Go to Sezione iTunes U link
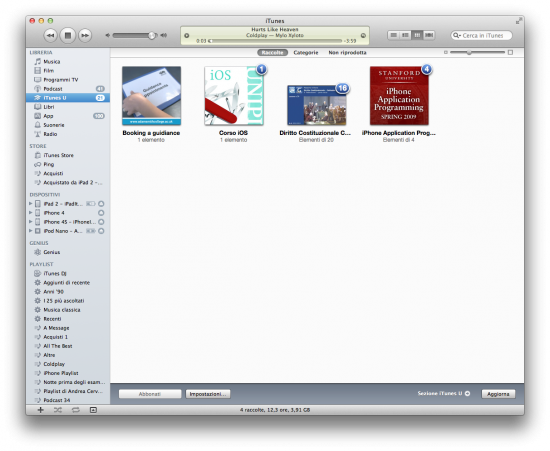Image resolution: width=550 pixels, height=451 pixels. point(443,393)
